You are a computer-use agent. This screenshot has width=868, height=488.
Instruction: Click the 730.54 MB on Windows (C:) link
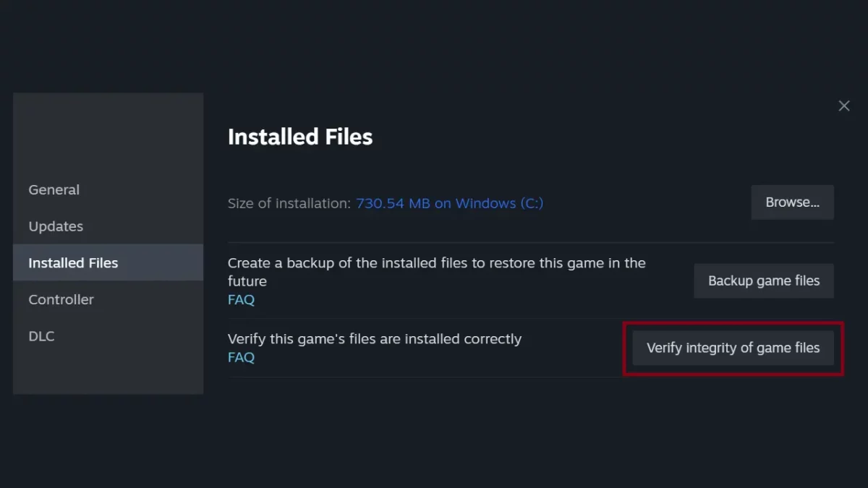point(449,203)
